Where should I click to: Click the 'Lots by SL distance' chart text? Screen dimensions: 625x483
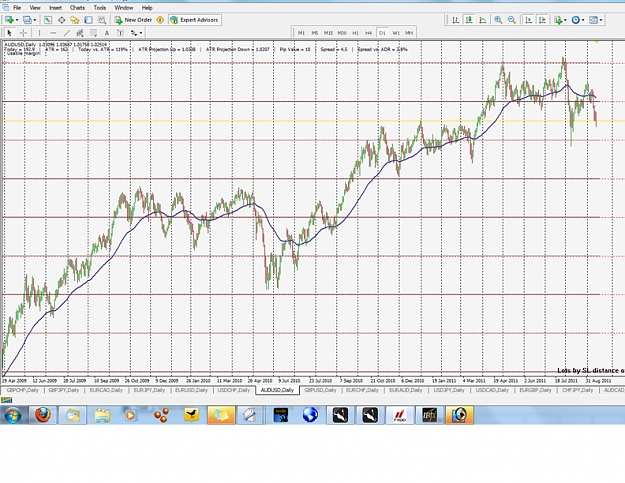[591, 371]
